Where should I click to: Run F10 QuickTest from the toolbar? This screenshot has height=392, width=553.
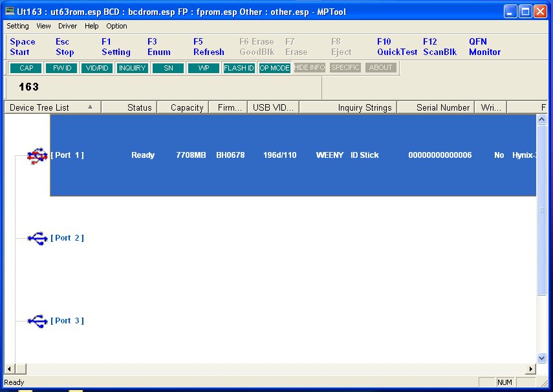pyautogui.click(x=397, y=47)
